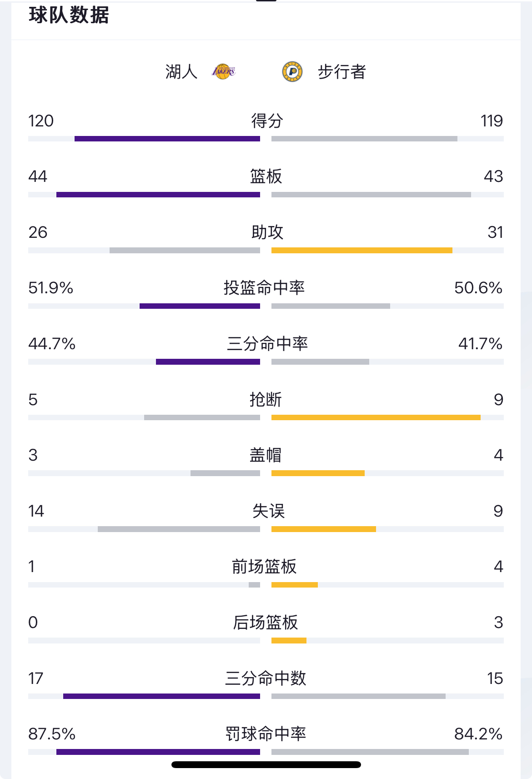Click the purple Lakers 得分 bar
532x779 pixels.
coord(167,139)
